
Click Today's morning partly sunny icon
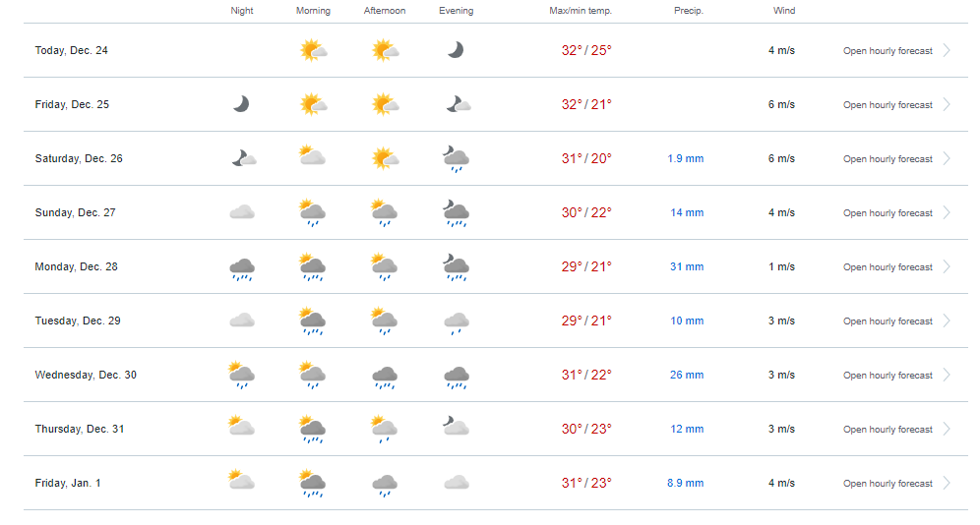pos(313,50)
